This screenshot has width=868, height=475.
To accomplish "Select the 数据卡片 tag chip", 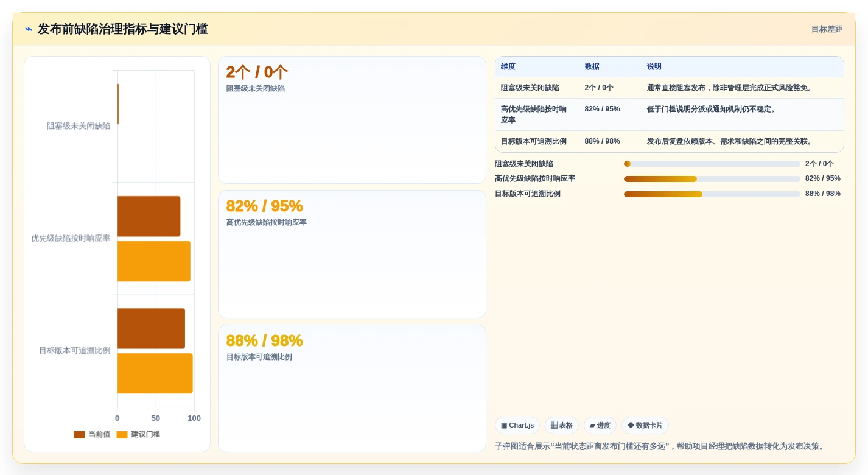I will pyautogui.click(x=645, y=425).
